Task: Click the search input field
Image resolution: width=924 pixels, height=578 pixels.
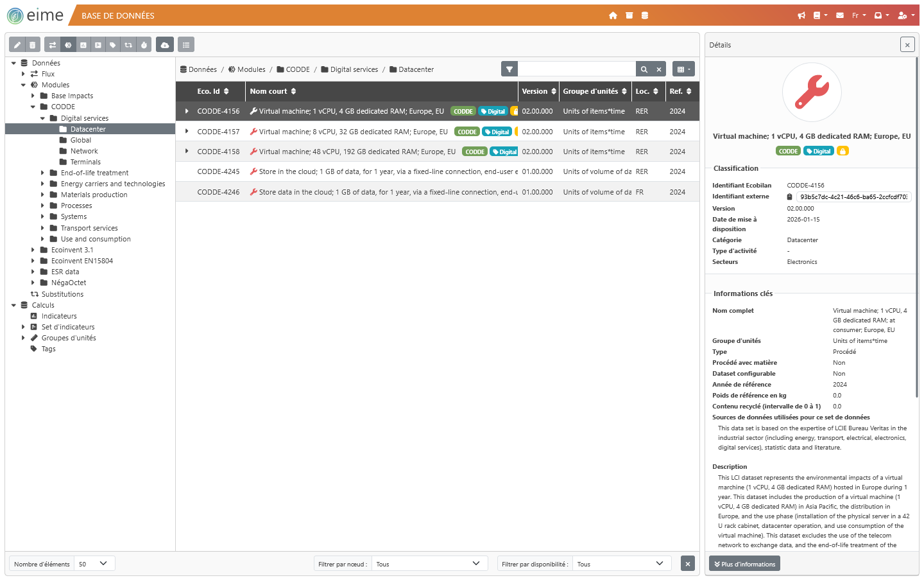Action: point(577,69)
